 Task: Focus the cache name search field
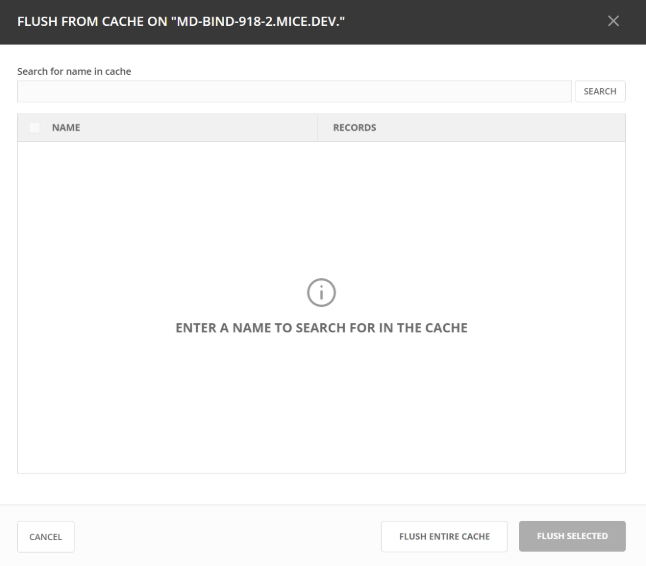294,91
